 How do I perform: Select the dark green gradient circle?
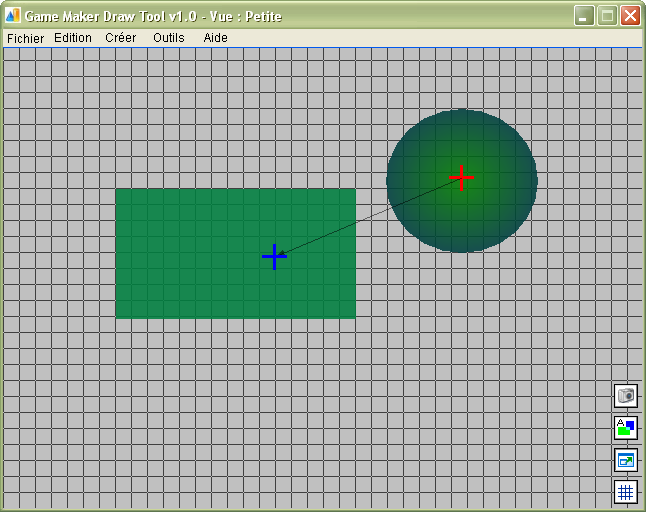tap(480, 225)
